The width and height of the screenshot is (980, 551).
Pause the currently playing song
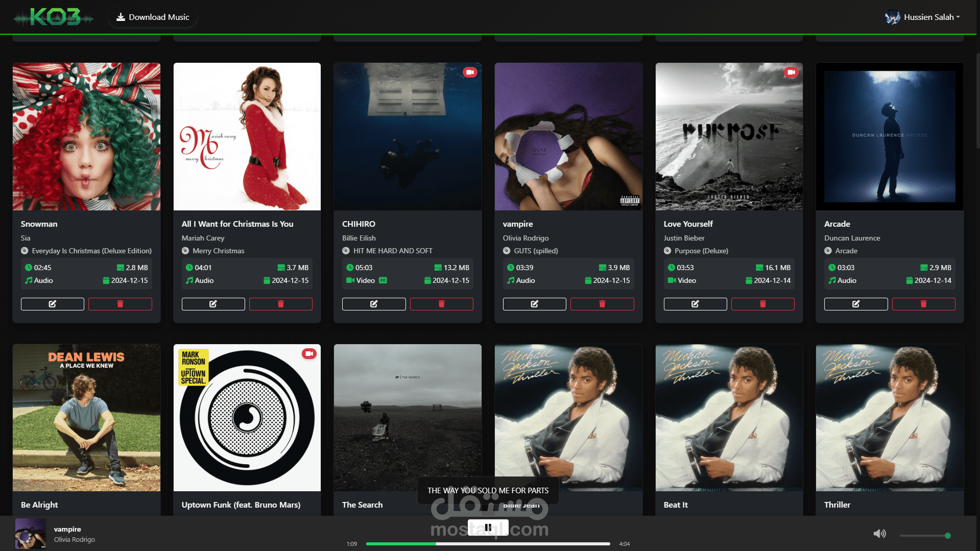(x=488, y=528)
